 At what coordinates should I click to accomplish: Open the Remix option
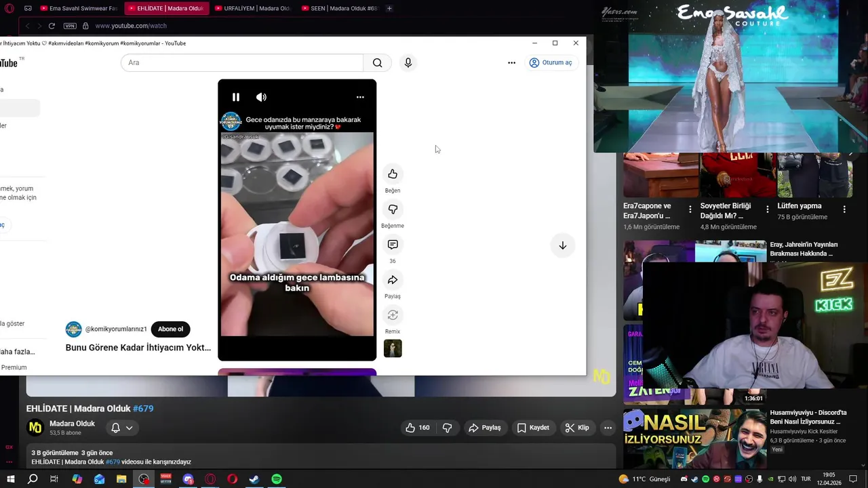coord(393,315)
